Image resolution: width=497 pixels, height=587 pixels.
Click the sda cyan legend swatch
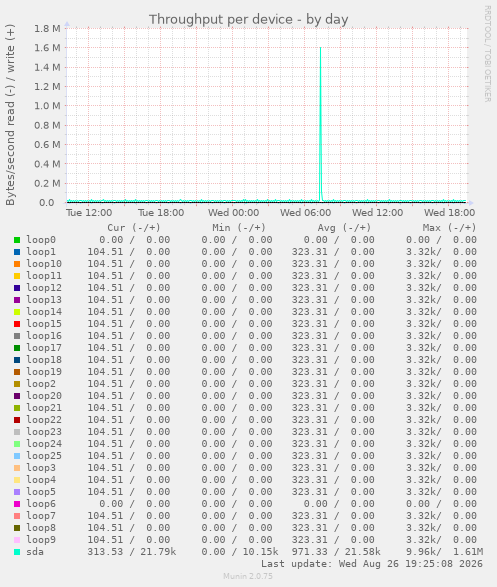pyautogui.click(x=17, y=552)
